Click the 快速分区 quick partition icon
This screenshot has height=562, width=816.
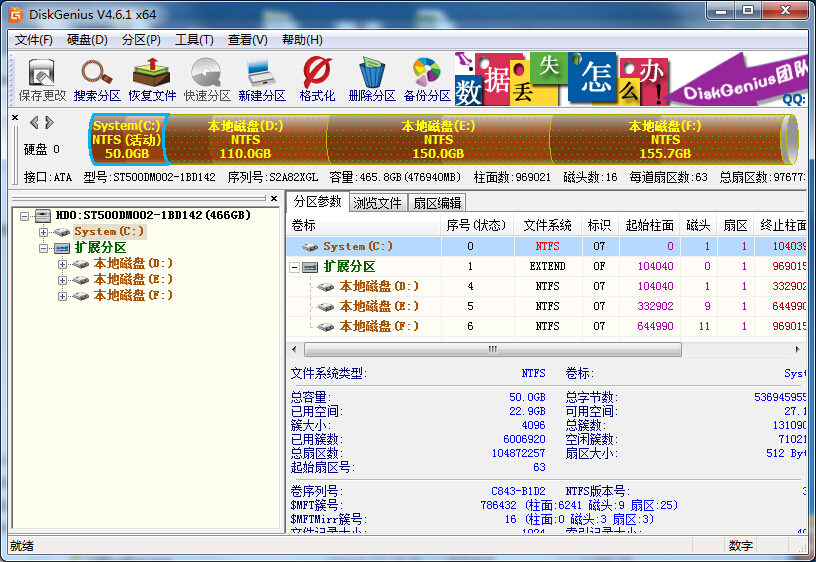pos(207,79)
